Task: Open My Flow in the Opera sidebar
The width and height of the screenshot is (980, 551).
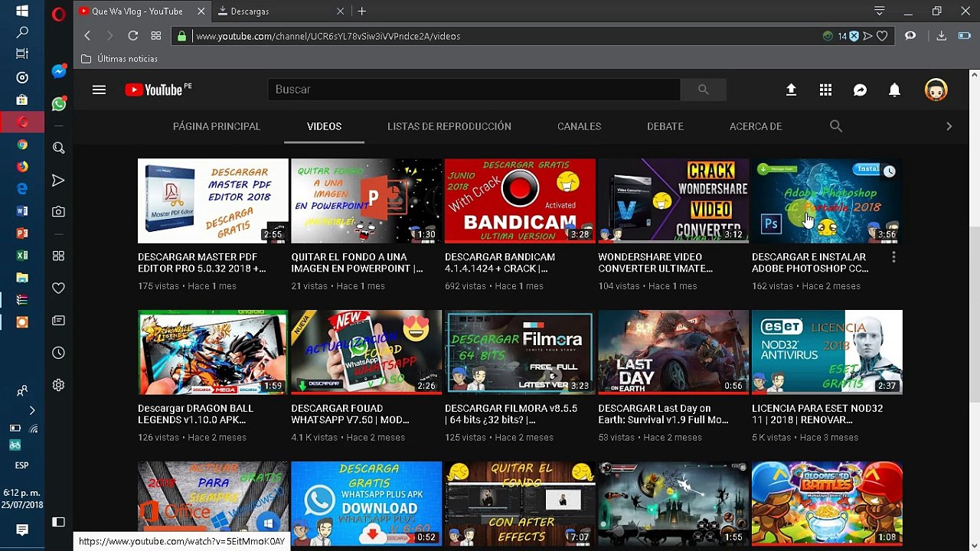Action: [x=59, y=181]
